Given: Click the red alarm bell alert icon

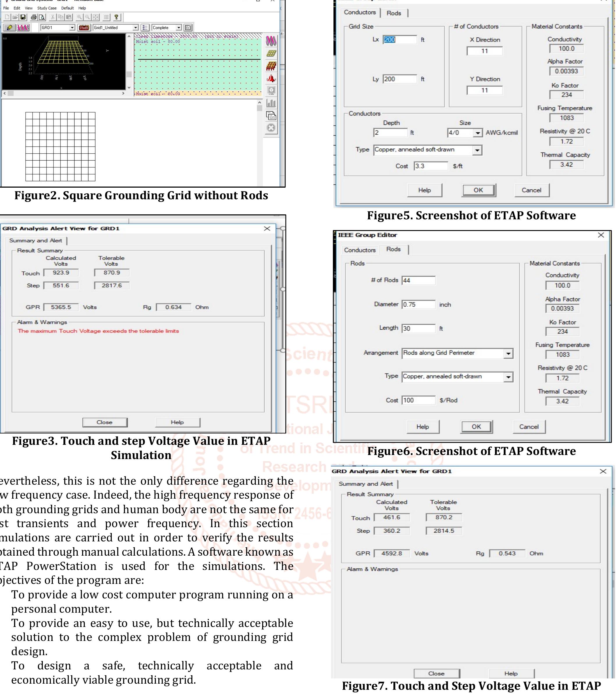Looking at the screenshot, I should click(271, 79).
